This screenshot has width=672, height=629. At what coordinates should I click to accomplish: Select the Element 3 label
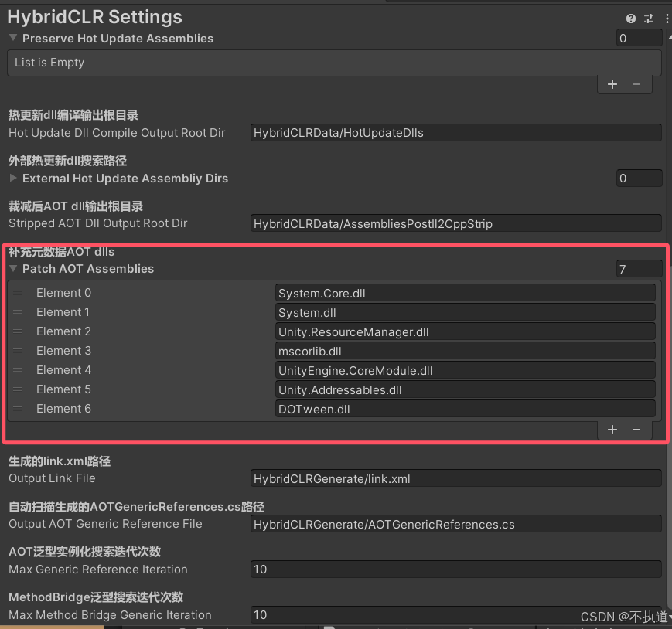pyautogui.click(x=63, y=351)
